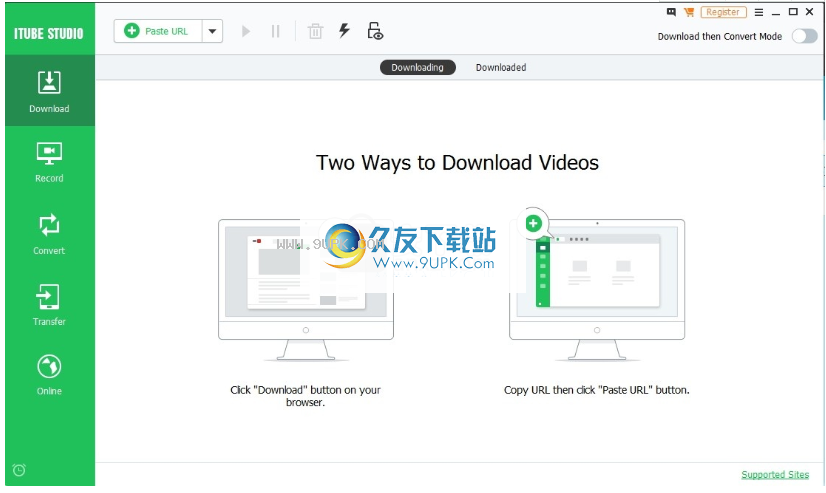Minimize the iTube Studio window
The width and height of the screenshot is (826, 493).
point(775,12)
